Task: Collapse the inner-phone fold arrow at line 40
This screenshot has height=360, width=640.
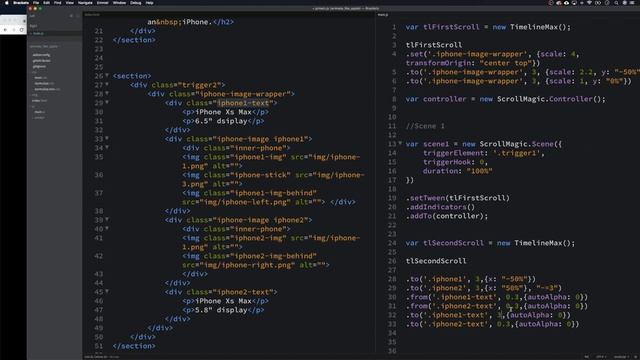Action: (x=107, y=228)
